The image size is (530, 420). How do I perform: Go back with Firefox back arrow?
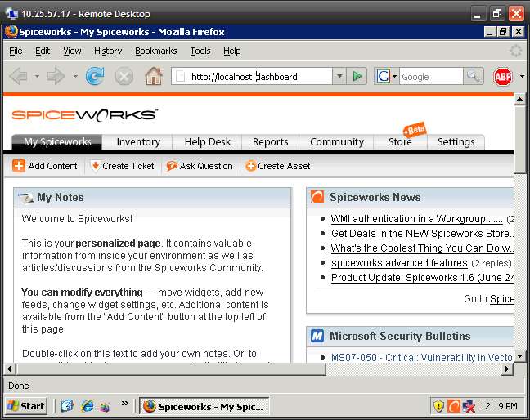coord(19,76)
